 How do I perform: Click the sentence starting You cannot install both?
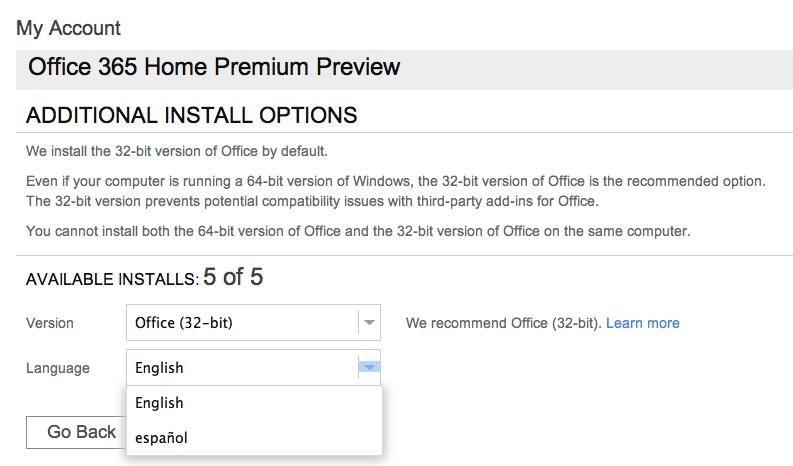[358, 231]
